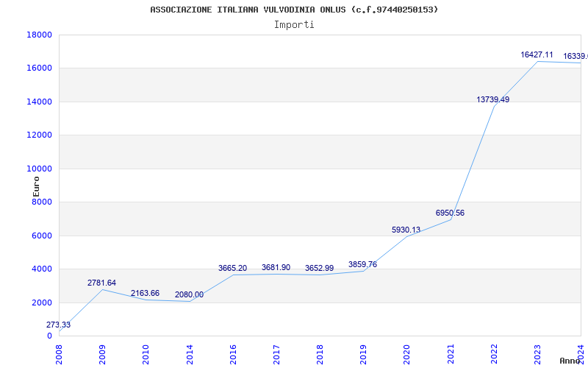This screenshot has height=368, width=588.
Task: Click the 2017 year label
Action: (276, 355)
